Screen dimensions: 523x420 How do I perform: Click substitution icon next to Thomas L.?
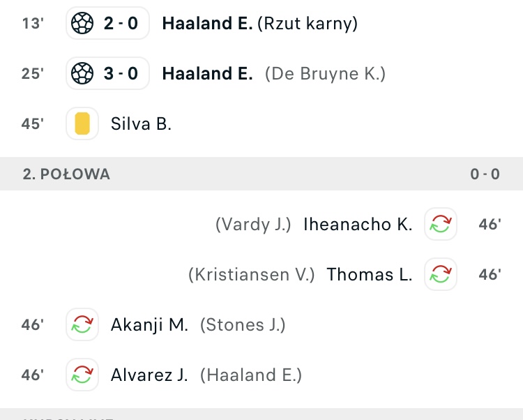pyautogui.click(x=441, y=274)
